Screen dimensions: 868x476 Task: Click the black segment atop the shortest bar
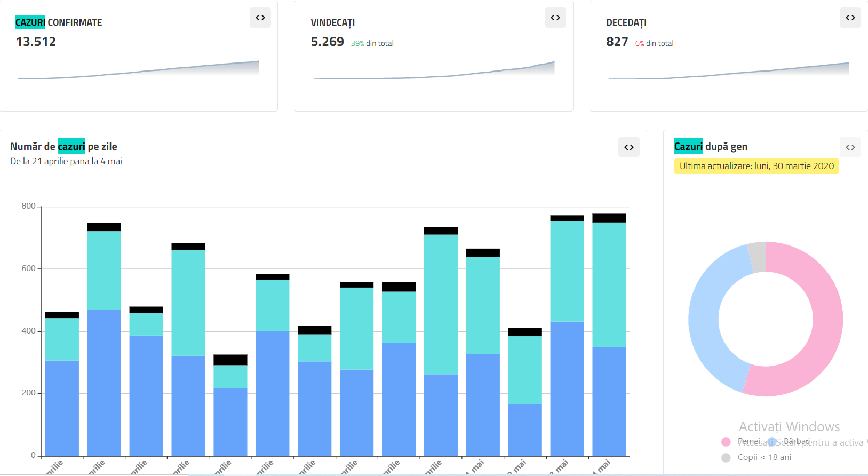pyautogui.click(x=230, y=360)
